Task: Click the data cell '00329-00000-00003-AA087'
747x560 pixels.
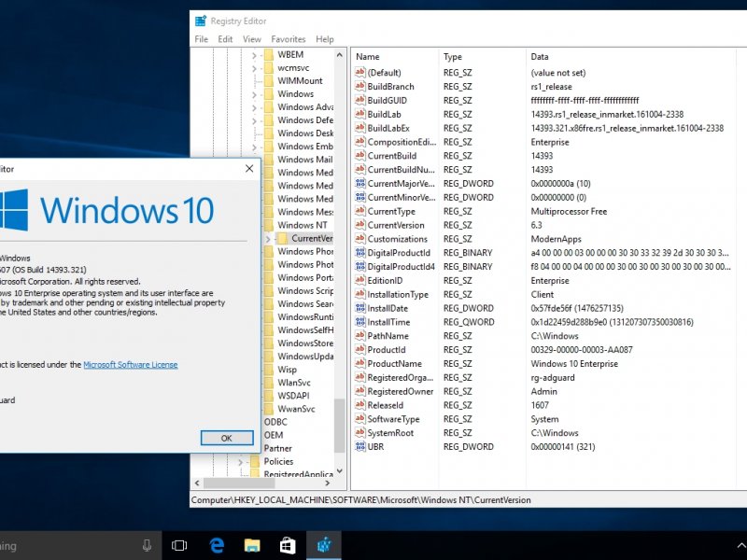Action: coord(582,349)
